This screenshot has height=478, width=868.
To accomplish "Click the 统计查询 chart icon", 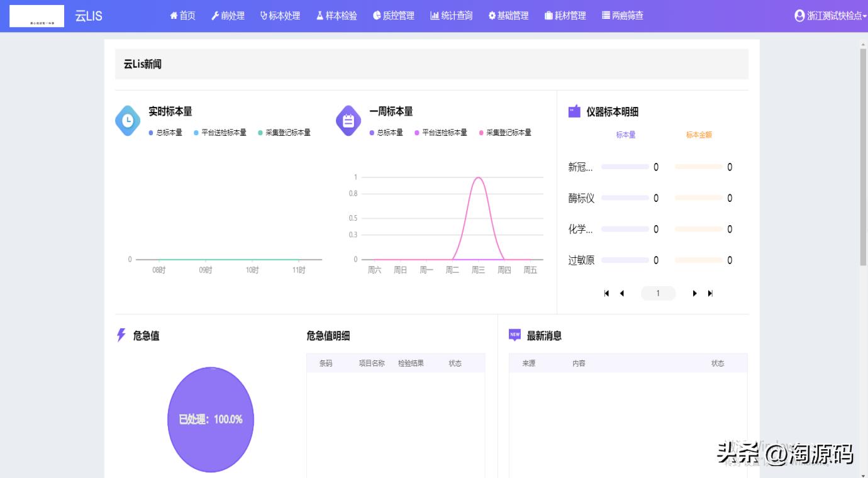I will click(435, 16).
